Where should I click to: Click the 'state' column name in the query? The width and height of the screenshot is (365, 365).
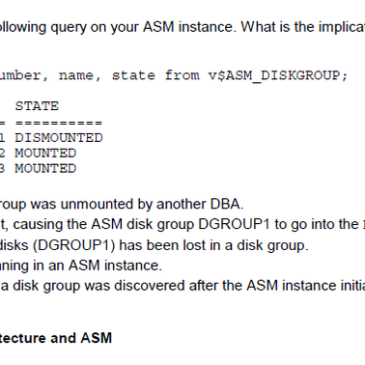pyautogui.click(x=134, y=75)
